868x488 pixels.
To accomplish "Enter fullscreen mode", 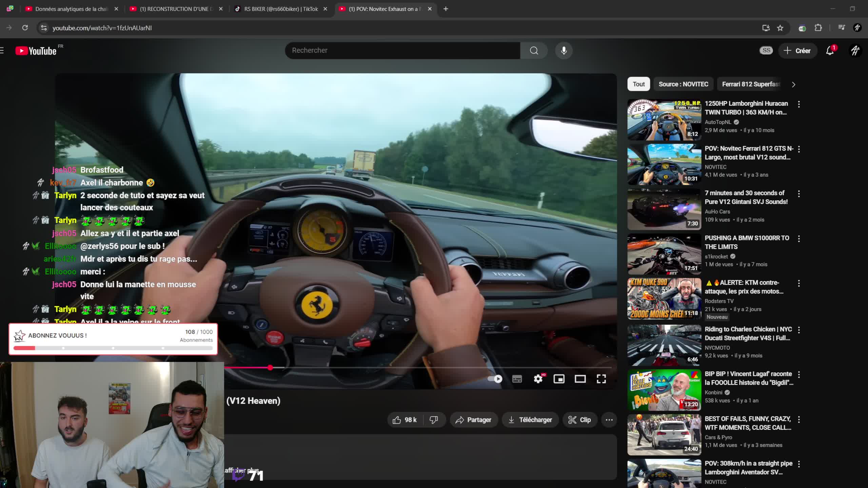I will point(601,379).
